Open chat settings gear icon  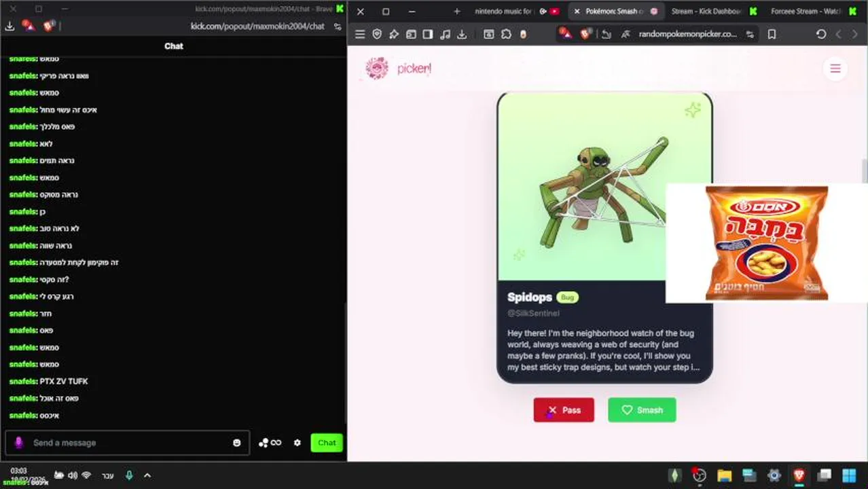[297, 443]
